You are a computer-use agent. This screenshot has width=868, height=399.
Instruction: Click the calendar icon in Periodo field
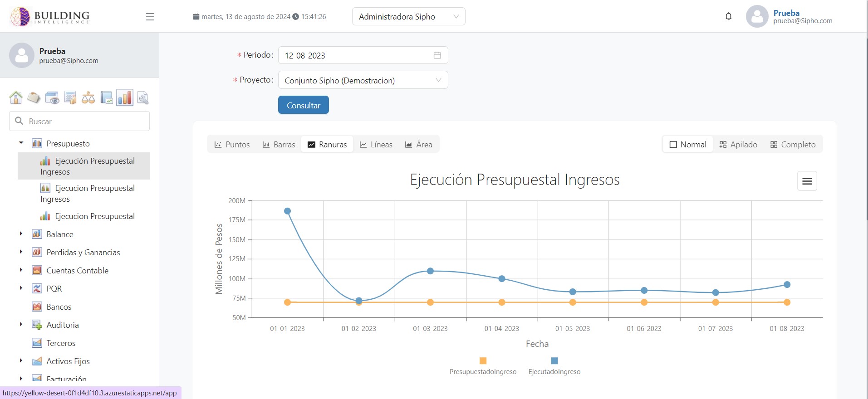click(x=437, y=55)
